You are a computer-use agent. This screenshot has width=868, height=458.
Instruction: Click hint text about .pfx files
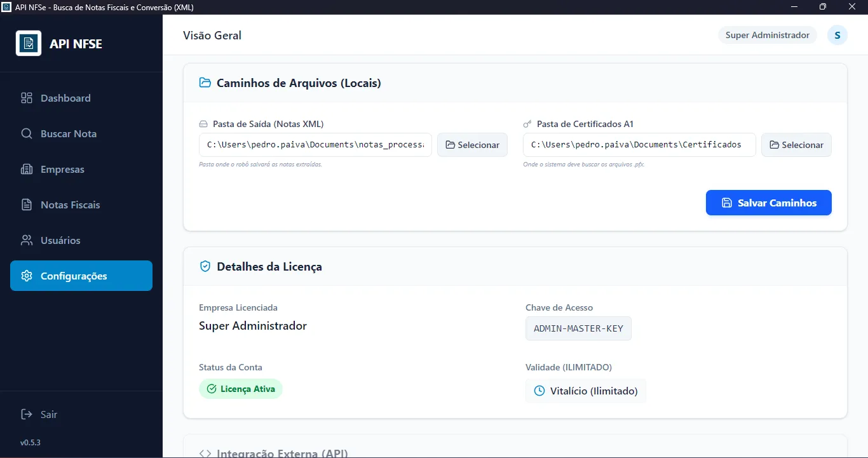pos(584,165)
